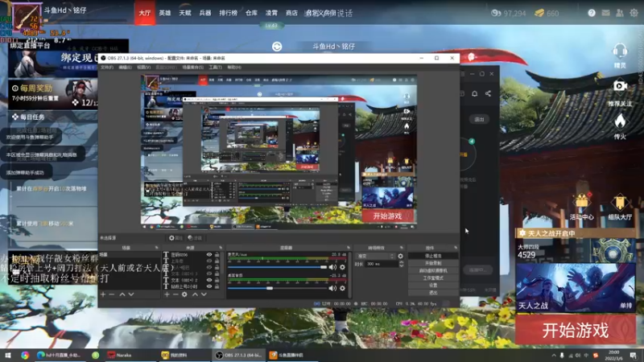This screenshot has height=362, width=644.
Task: Click the 300 ms duration field
Action: click(x=381, y=264)
